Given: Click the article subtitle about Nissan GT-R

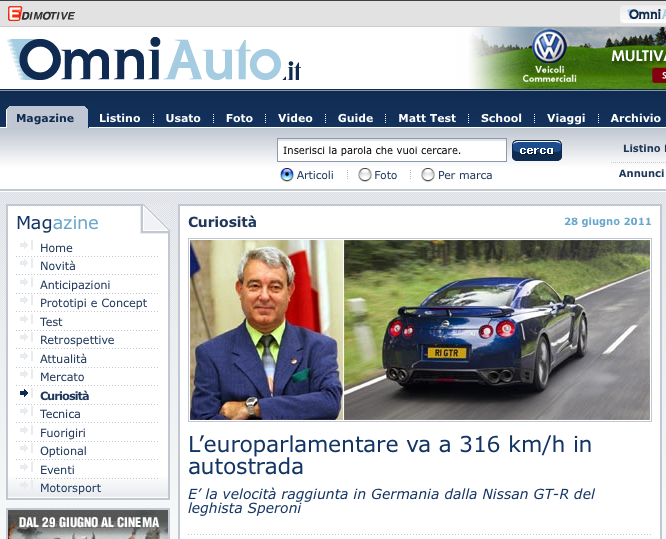Looking at the screenshot, I should [391, 501].
